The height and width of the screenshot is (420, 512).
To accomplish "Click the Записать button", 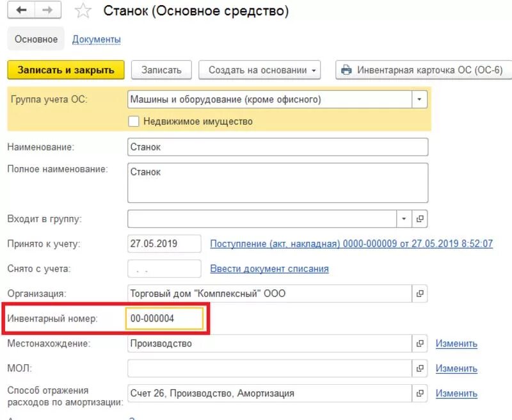I will pos(161,70).
